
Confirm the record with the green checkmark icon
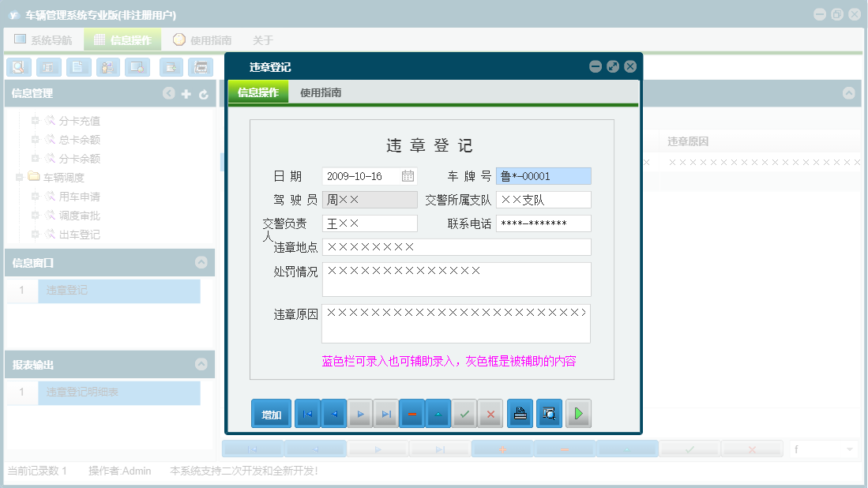pyautogui.click(x=464, y=413)
